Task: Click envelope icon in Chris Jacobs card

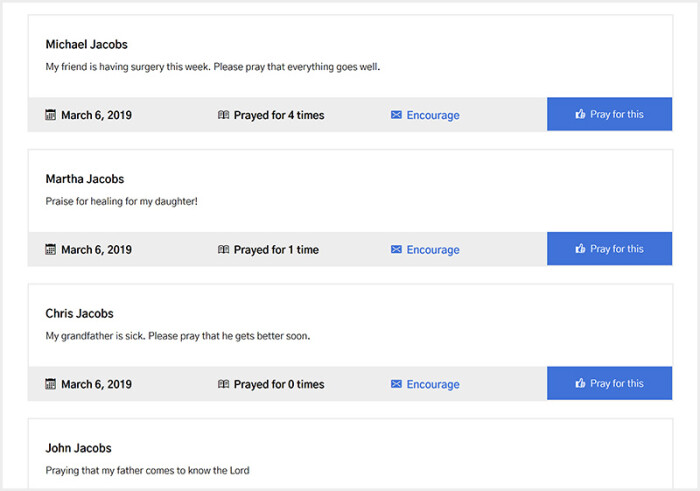Action: pos(396,384)
